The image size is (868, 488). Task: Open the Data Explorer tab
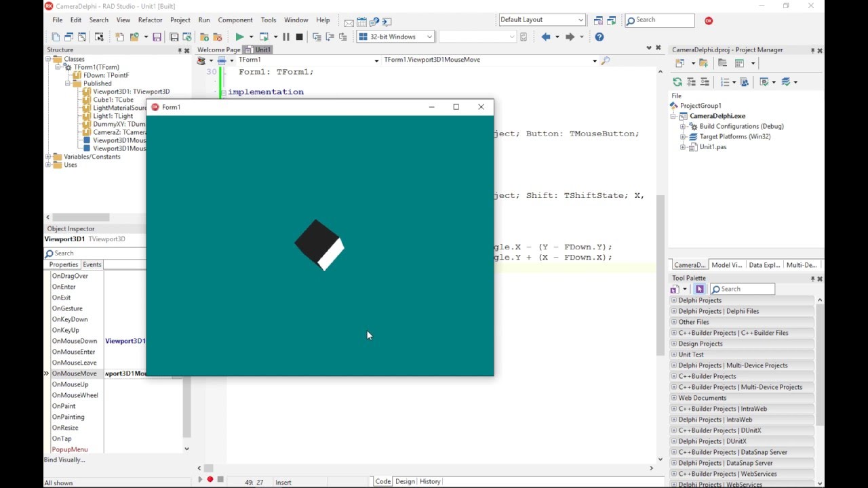click(x=764, y=265)
